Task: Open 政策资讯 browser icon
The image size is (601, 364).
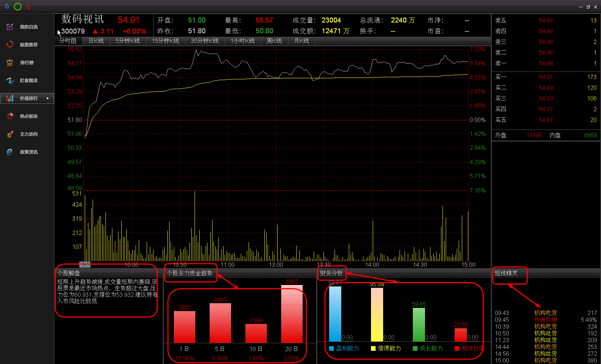Action: tap(10, 152)
